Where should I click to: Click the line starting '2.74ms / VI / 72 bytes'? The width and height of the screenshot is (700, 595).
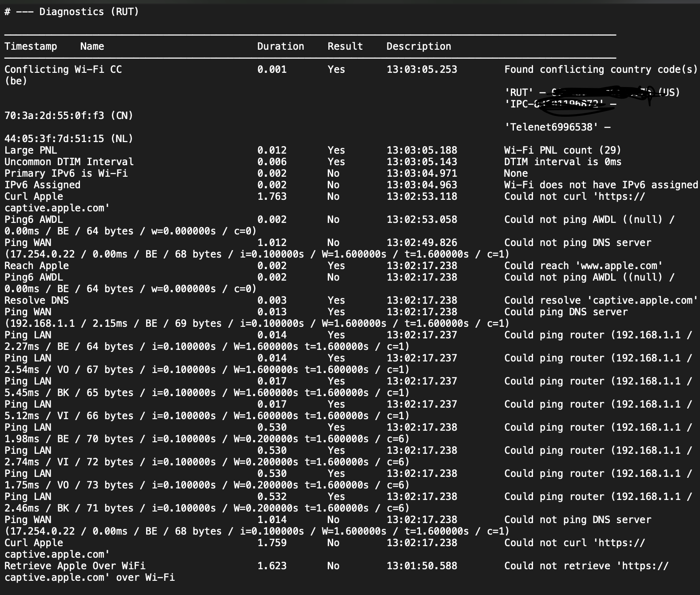[207, 462]
